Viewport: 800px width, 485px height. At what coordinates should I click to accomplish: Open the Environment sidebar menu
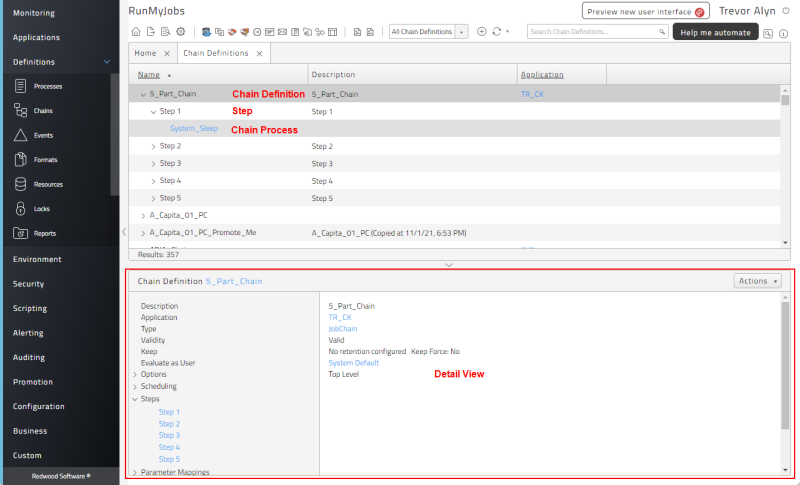coord(37,259)
